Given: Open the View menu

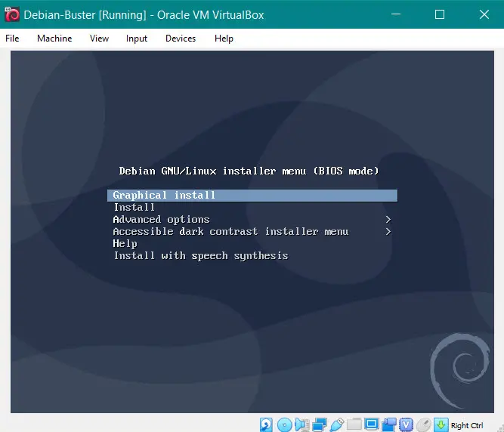Looking at the screenshot, I should (x=99, y=39).
